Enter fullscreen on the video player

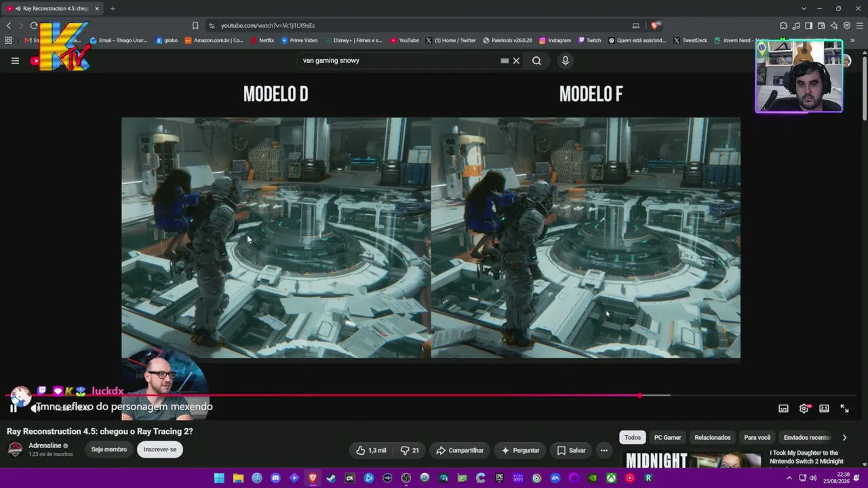[x=844, y=408]
